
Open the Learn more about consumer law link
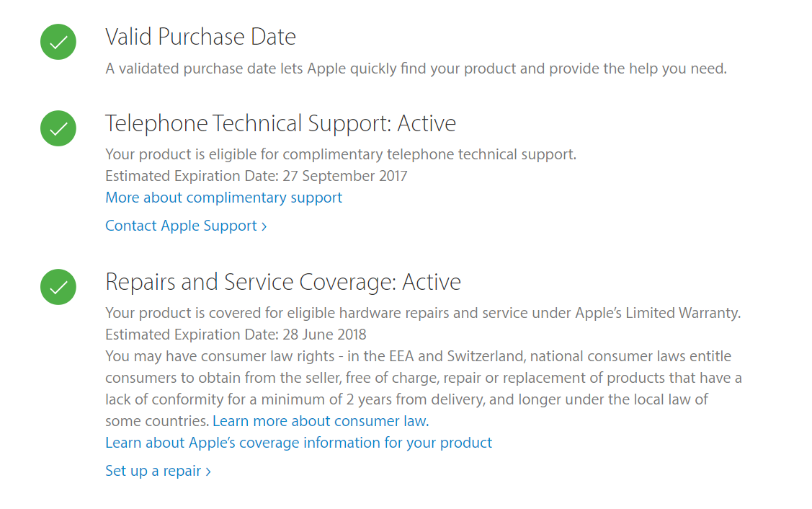point(320,421)
